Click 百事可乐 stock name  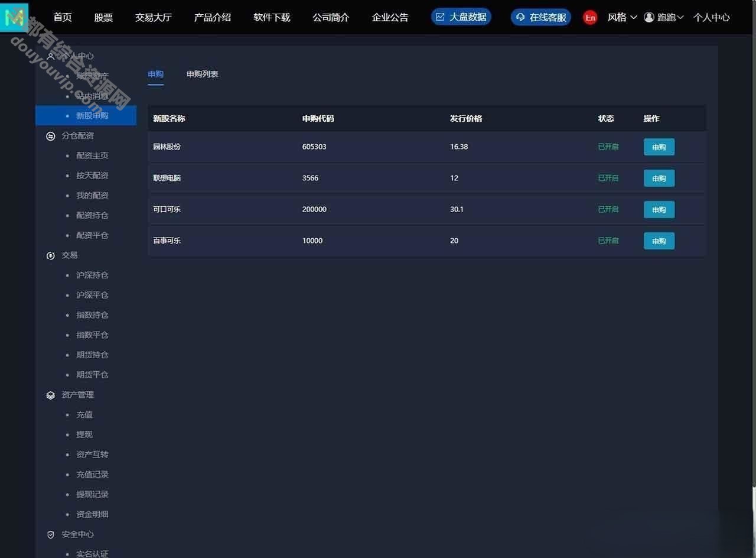click(167, 241)
